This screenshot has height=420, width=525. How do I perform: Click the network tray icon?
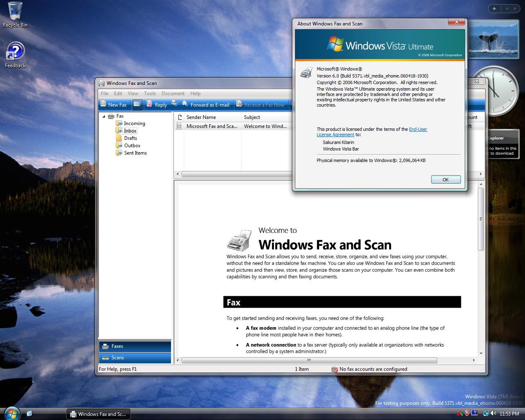pos(486,413)
